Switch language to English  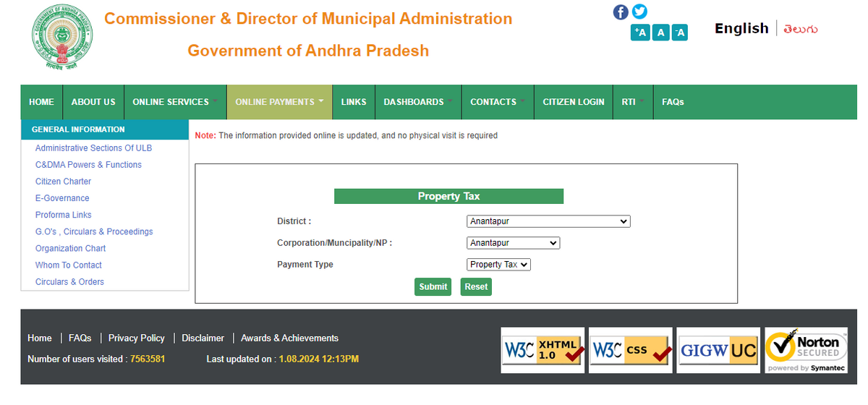(741, 28)
